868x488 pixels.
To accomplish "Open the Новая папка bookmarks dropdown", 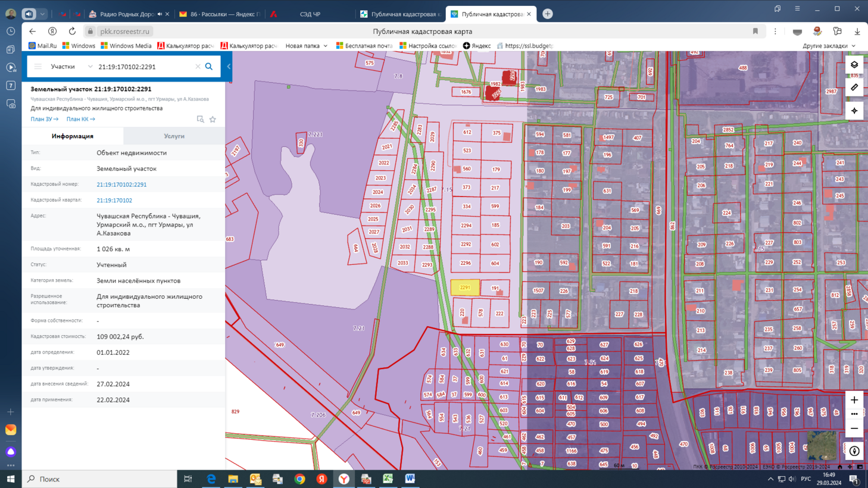I will click(x=306, y=46).
